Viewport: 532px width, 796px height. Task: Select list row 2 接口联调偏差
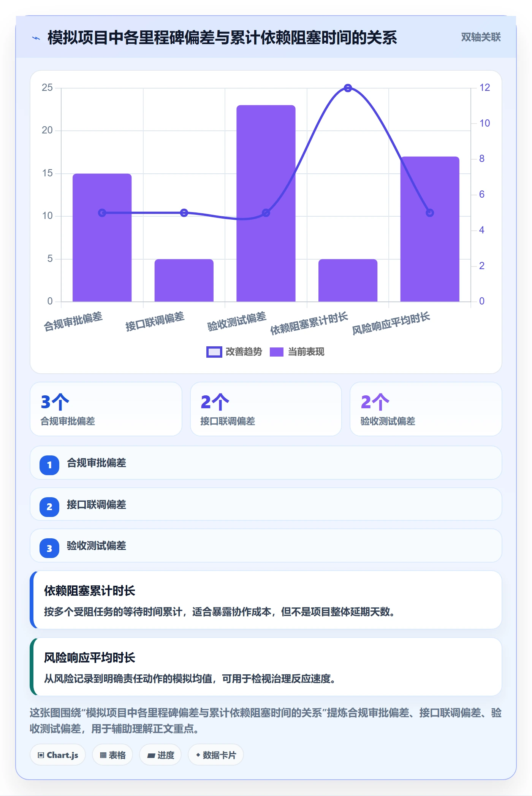pyautogui.click(x=266, y=504)
